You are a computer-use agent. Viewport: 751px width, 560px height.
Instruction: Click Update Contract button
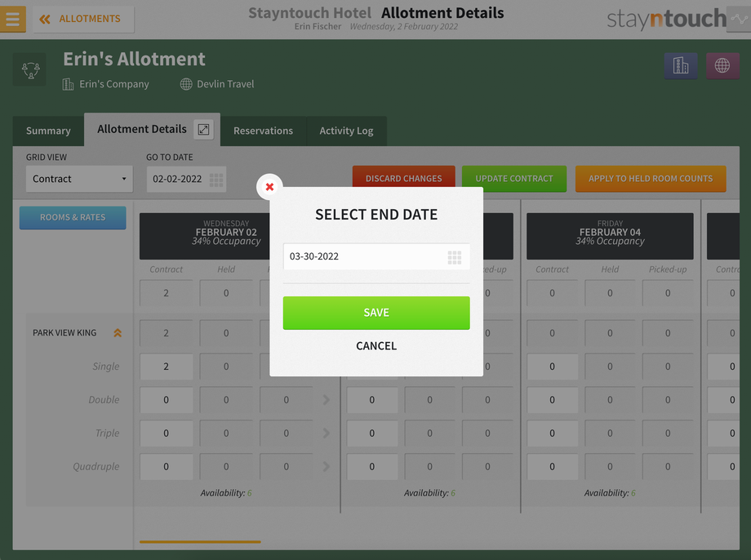(x=514, y=179)
